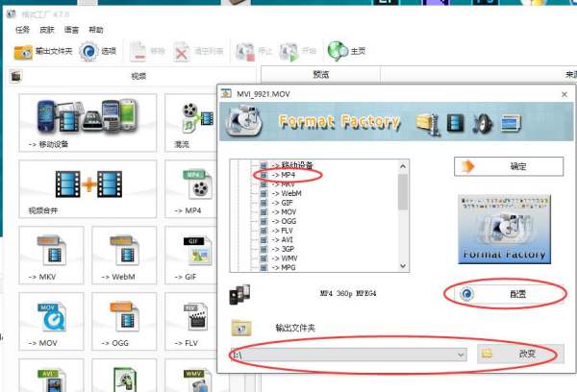Image resolution: width=577 pixels, height=392 pixels.
Task: Click the video film-strip icon in dialog banner
Action: (456, 123)
